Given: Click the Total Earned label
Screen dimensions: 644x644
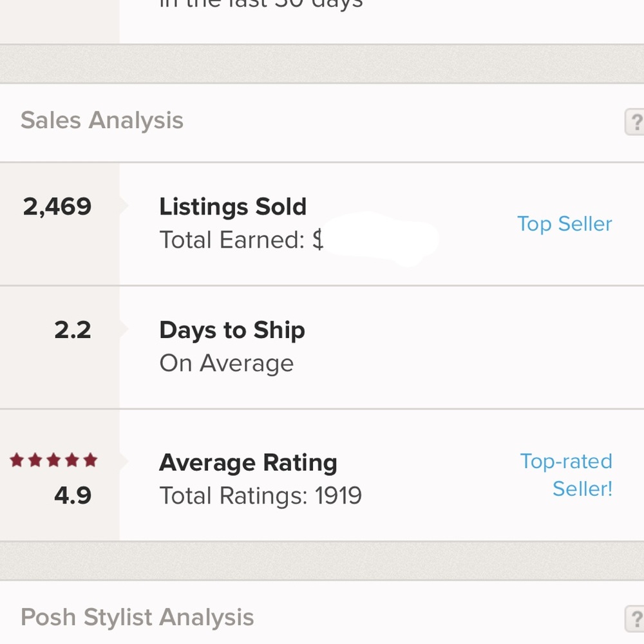Looking at the screenshot, I should pyautogui.click(x=231, y=240).
